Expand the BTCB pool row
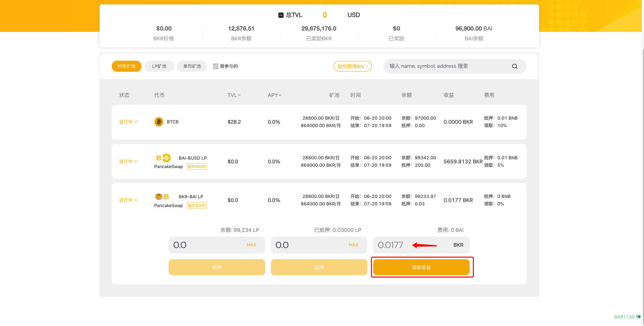Viewport: 644px width, 326px height. click(128, 122)
